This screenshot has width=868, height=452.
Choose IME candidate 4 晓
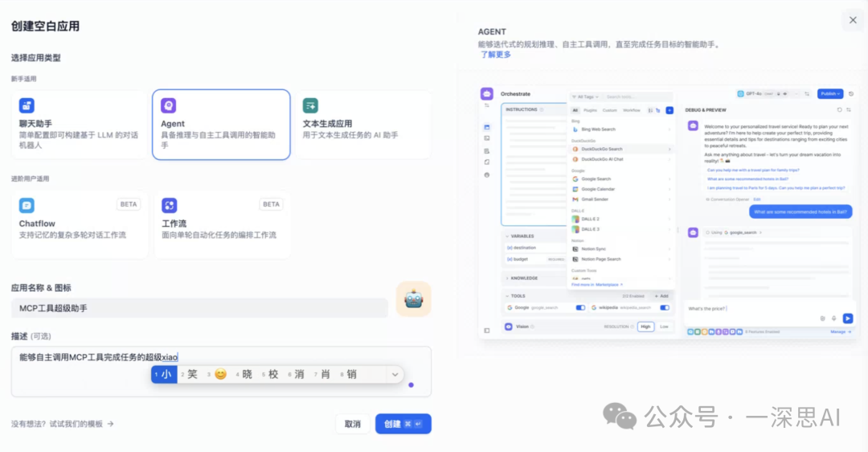point(244,375)
